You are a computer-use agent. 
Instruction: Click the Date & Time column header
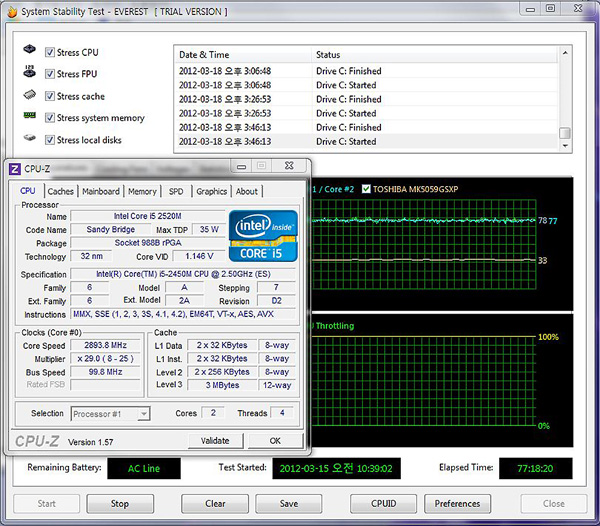243,55
